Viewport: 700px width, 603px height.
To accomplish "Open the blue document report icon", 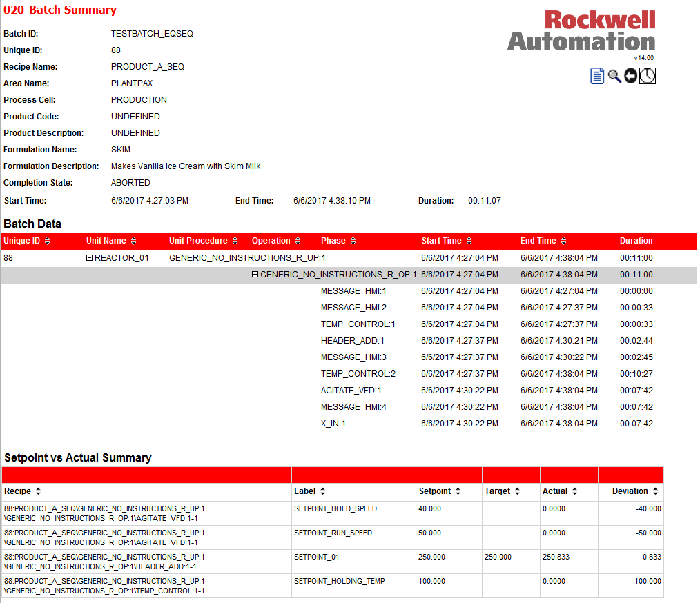I will click(x=597, y=76).
